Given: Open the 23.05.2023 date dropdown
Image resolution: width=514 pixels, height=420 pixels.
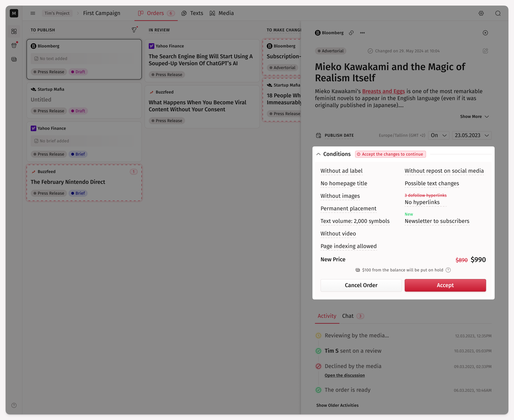Looking at the screenshot, I should [472, 135].
